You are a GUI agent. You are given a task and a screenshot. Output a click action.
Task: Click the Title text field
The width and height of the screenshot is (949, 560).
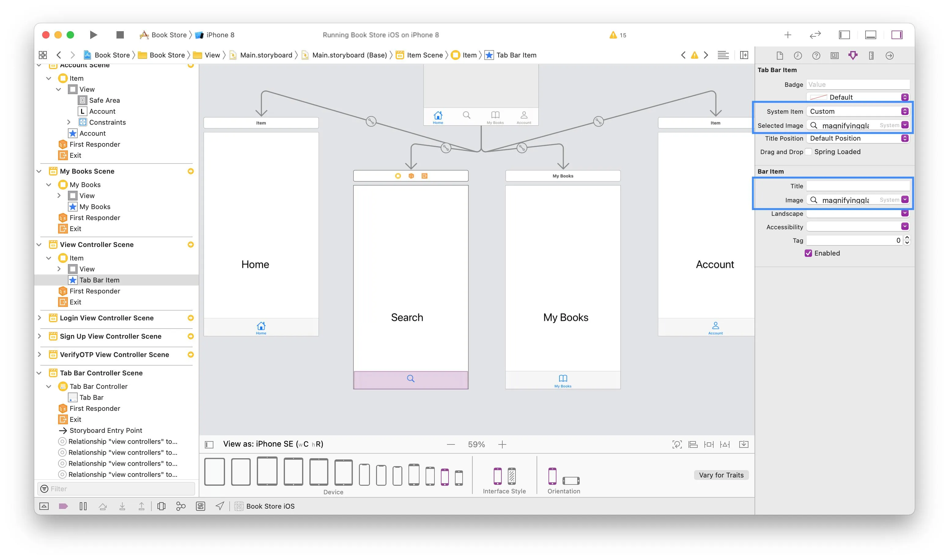click(858, 186)
